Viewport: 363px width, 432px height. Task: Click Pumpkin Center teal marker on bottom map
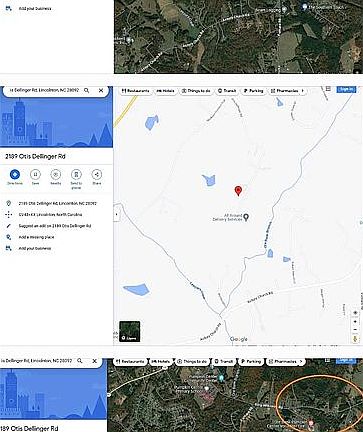click(221, 378)
